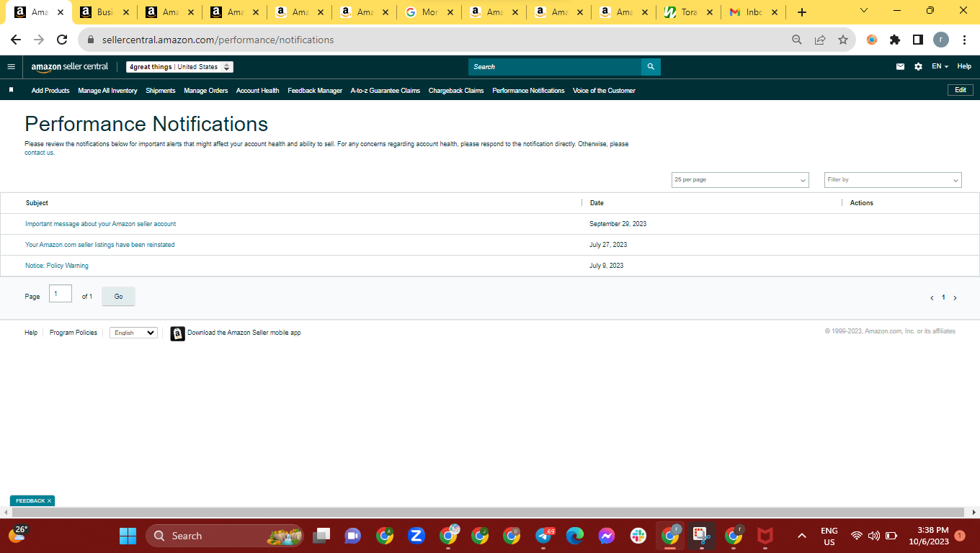
Task: Open the Program Policies footer link
Action: click(73, 333)
